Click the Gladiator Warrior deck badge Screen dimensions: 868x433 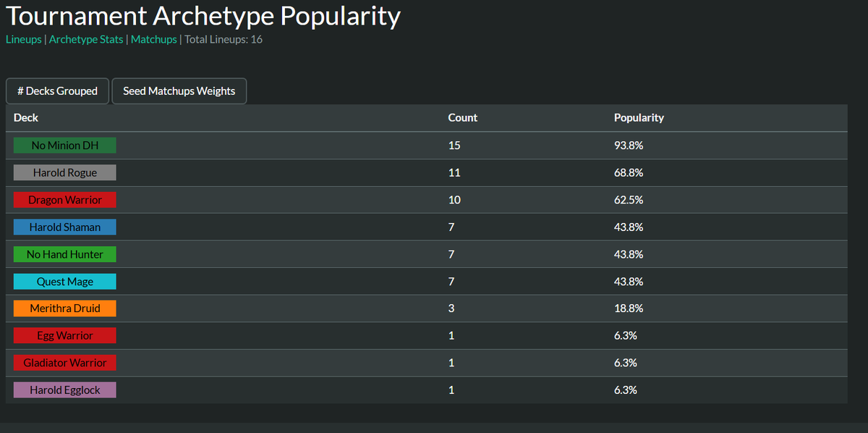pos(65,363)
